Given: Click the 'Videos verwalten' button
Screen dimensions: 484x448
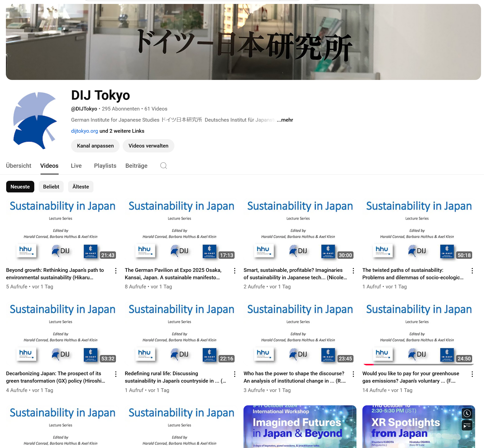Looking at the screenshot, I should [149, 146].
